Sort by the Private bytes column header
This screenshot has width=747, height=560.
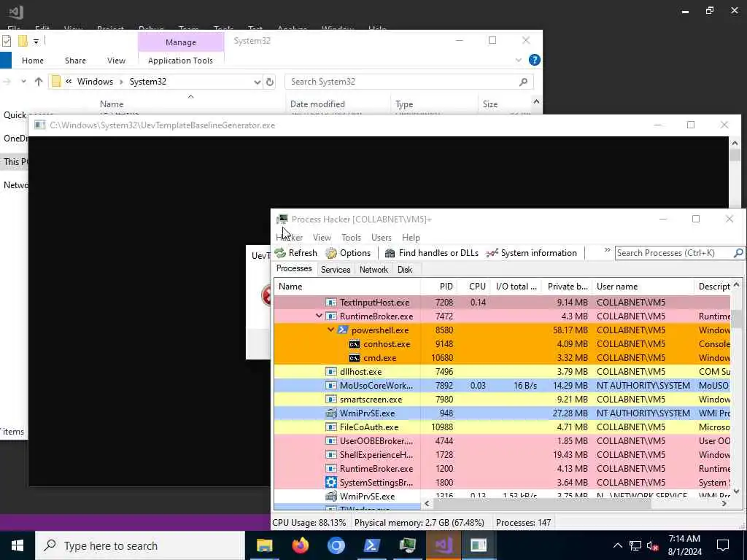point(567,286)
